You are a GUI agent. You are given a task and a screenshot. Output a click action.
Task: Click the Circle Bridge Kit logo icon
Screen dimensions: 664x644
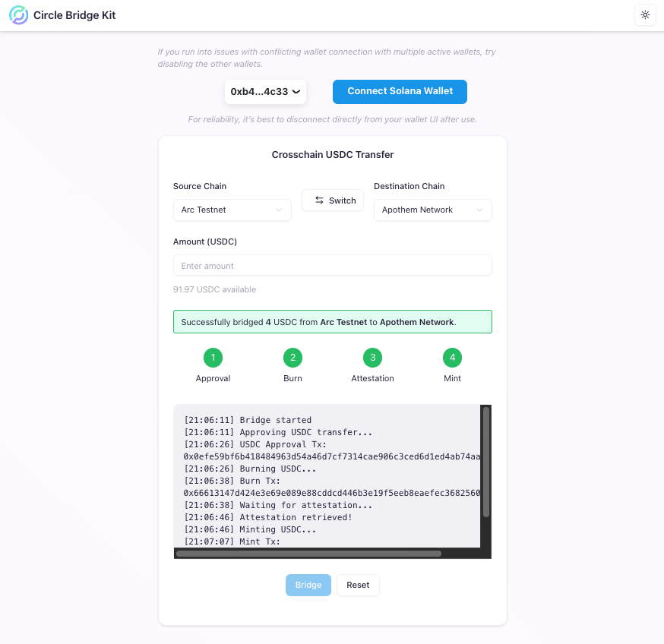coord(19,15)
